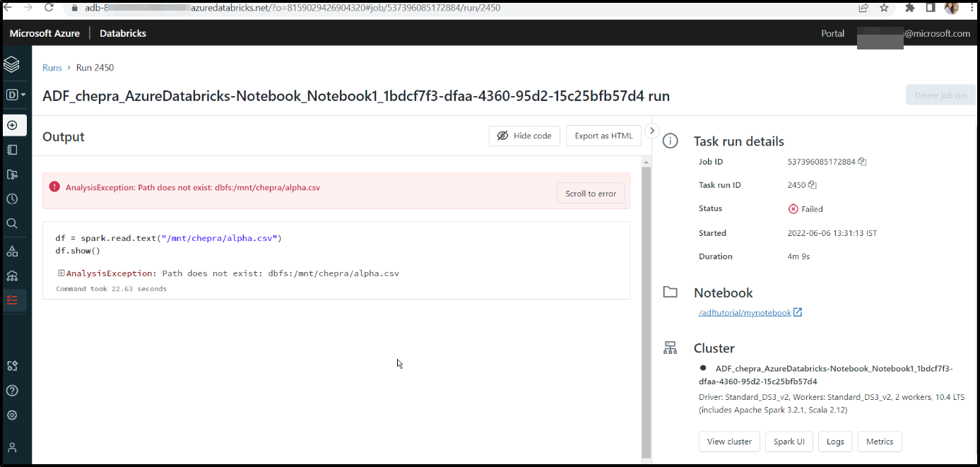This screenshot has height=467, width=980.
Task: Click the Logs button
Action: (x=835, y=442)
